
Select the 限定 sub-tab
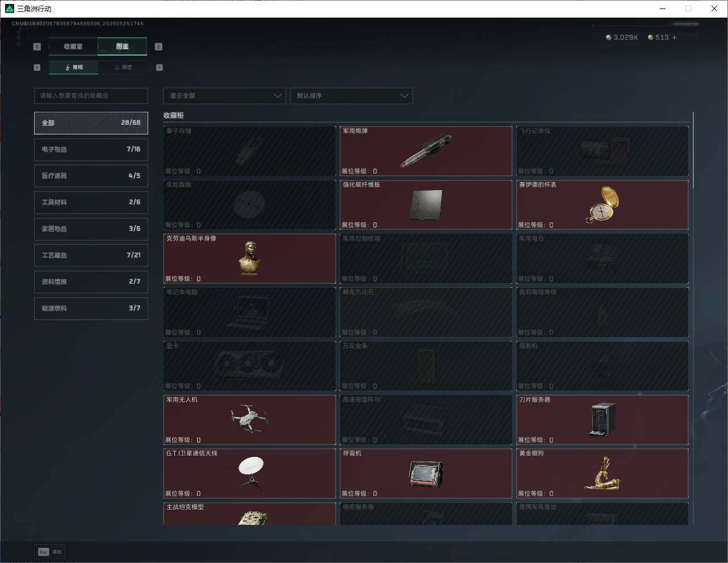[x=123, y=68]
